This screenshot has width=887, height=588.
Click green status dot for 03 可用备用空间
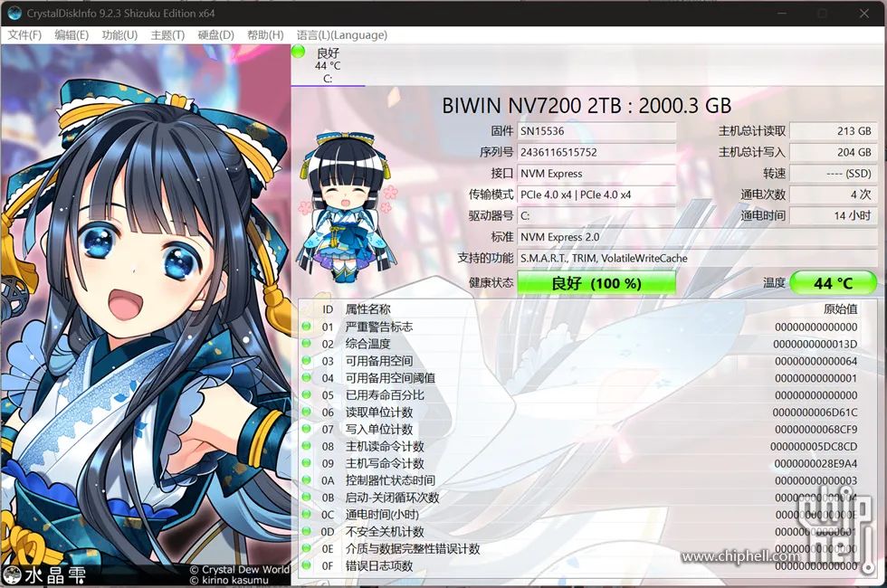307,360
